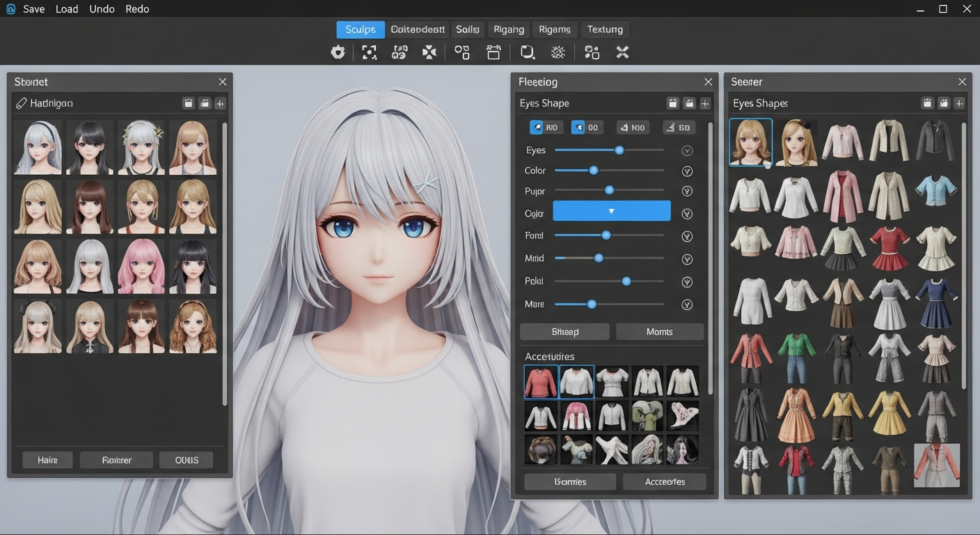
Task: Expand the chevron next to Color slider
Action: pyautogui.click(x=687, y=171)
